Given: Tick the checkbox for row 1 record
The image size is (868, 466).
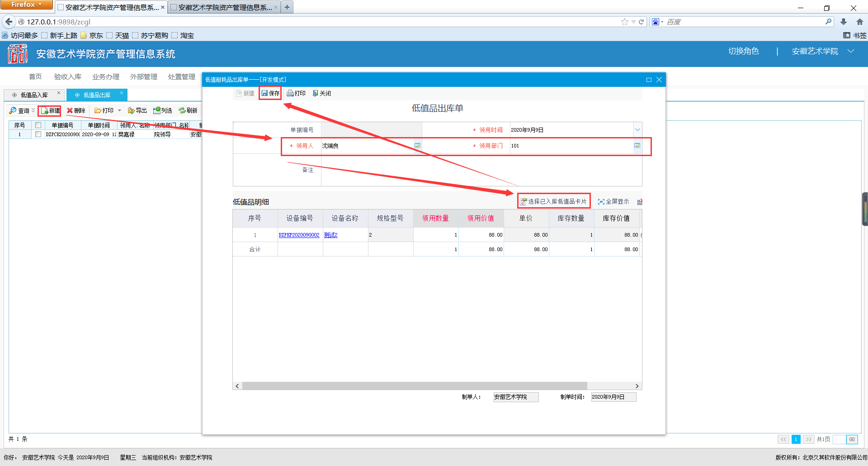Looking at the screenshot, I should [x=38, y=134].
